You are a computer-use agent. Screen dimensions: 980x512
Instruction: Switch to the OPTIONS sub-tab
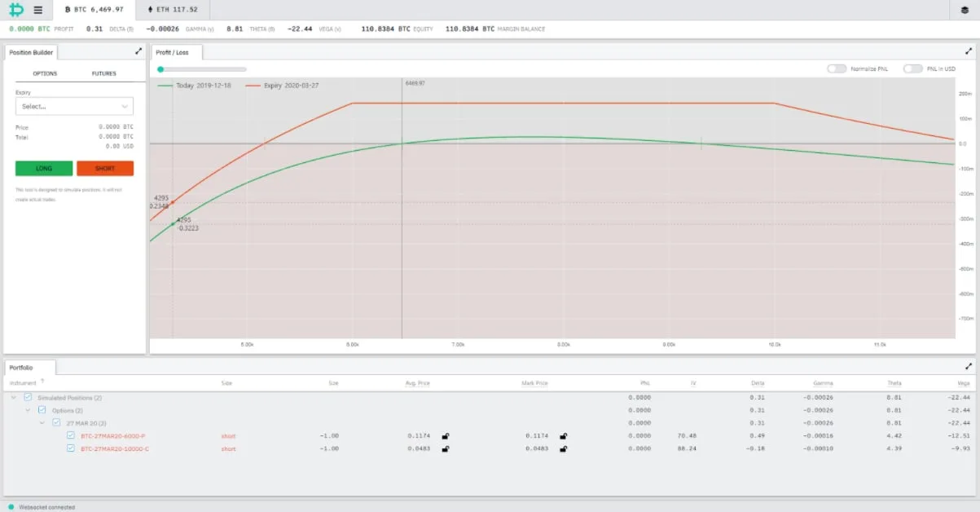(x=45, y=73)
